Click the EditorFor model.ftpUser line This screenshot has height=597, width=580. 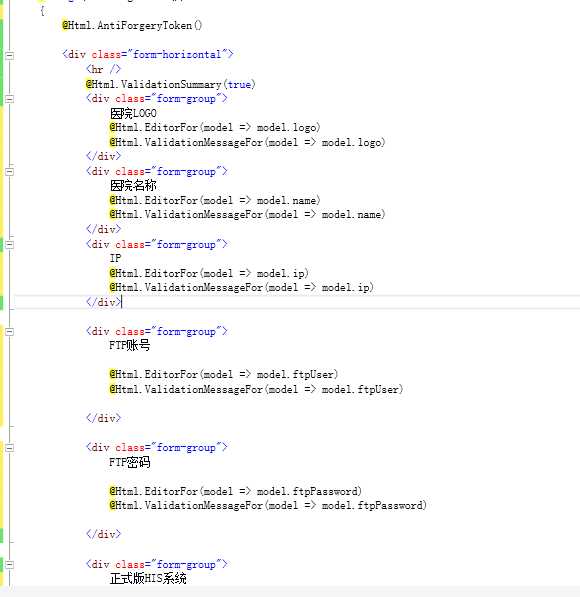224,374
